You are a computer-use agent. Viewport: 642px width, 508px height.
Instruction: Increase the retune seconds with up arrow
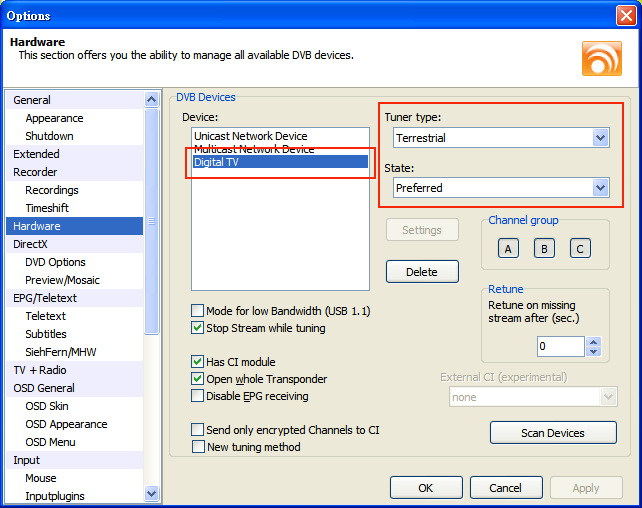pos(593,342)
